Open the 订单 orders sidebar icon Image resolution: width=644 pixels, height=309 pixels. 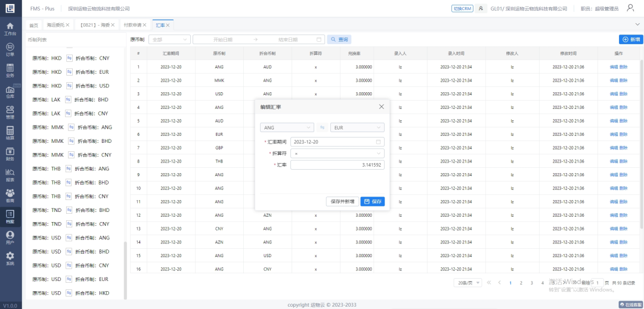point(10,49)
